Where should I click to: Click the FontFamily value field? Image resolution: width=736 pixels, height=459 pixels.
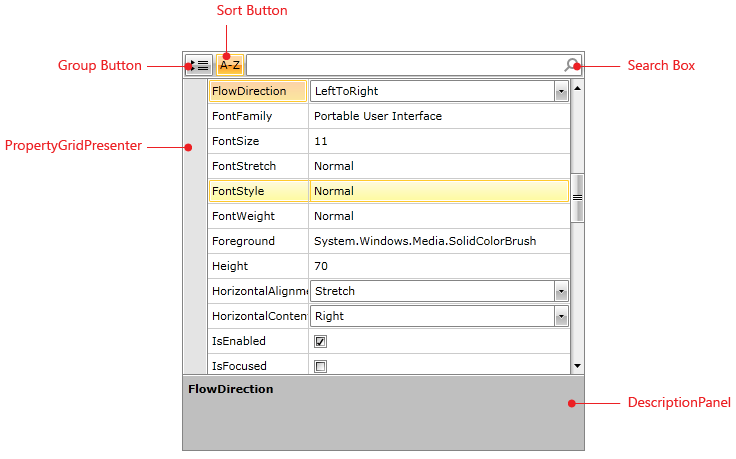(x=438, y=116)
